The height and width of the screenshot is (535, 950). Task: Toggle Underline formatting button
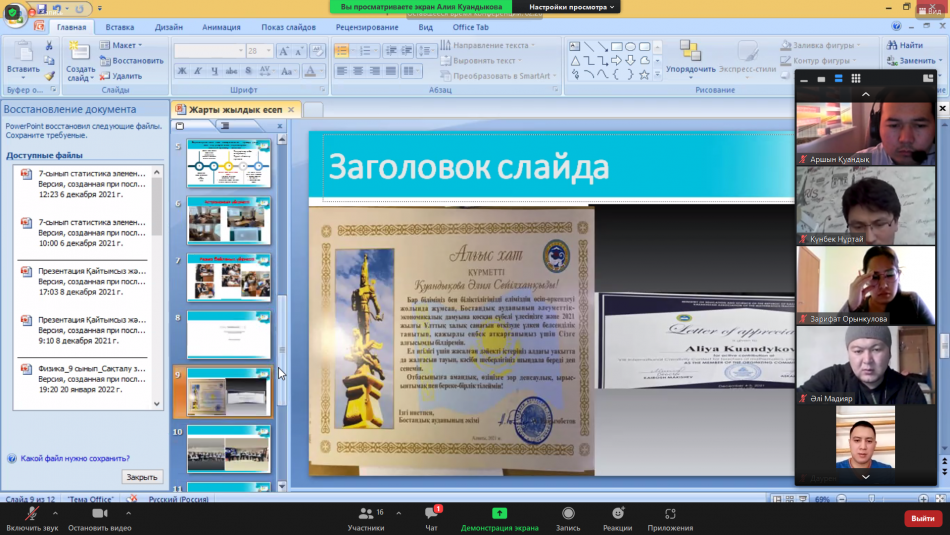[x=214, y=71]
